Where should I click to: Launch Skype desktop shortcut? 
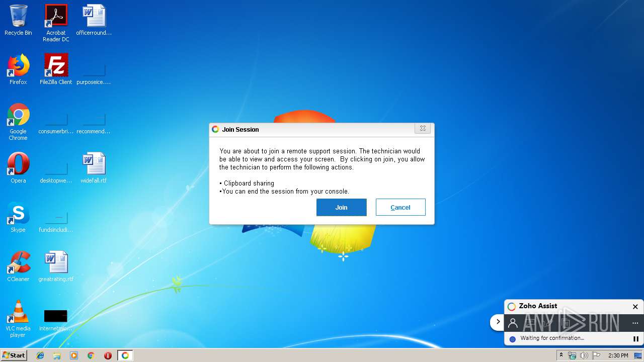[18, 217]
